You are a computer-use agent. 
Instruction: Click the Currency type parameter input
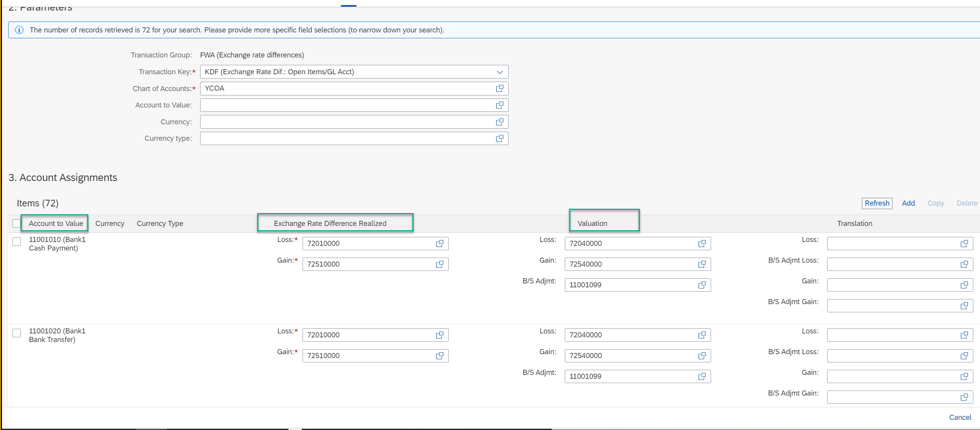[354, 138]
